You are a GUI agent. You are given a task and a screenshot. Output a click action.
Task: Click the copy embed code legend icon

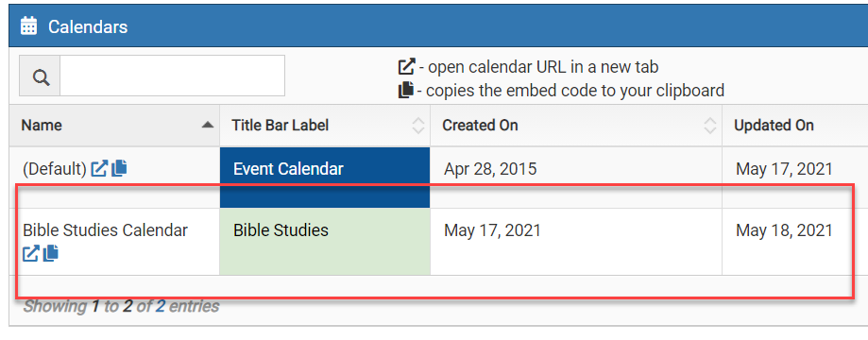[406, 89]
